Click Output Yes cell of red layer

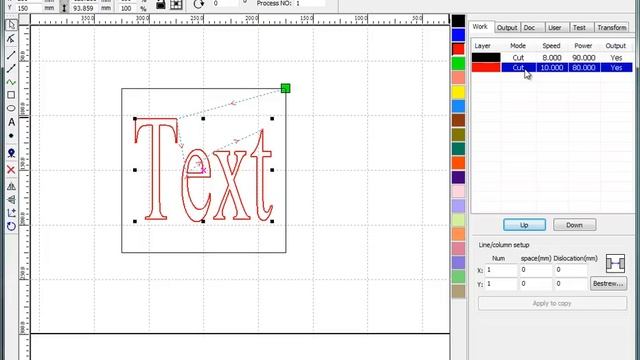pyautogui.click(x=616, y=67)
